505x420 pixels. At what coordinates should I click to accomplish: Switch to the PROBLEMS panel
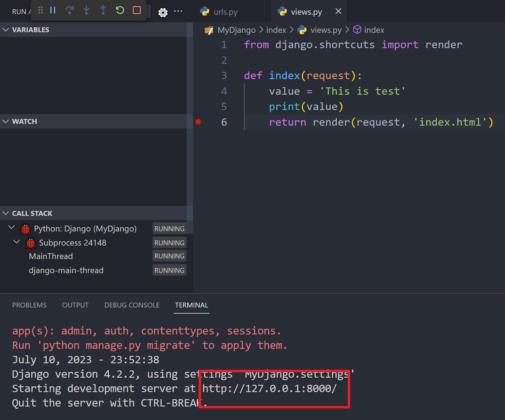[29, 305]
